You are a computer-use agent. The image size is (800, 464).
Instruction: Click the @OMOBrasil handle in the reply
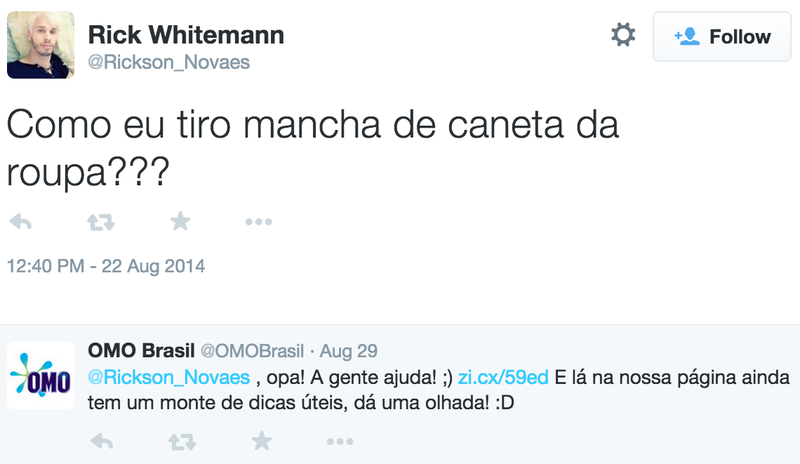[252, 351]
